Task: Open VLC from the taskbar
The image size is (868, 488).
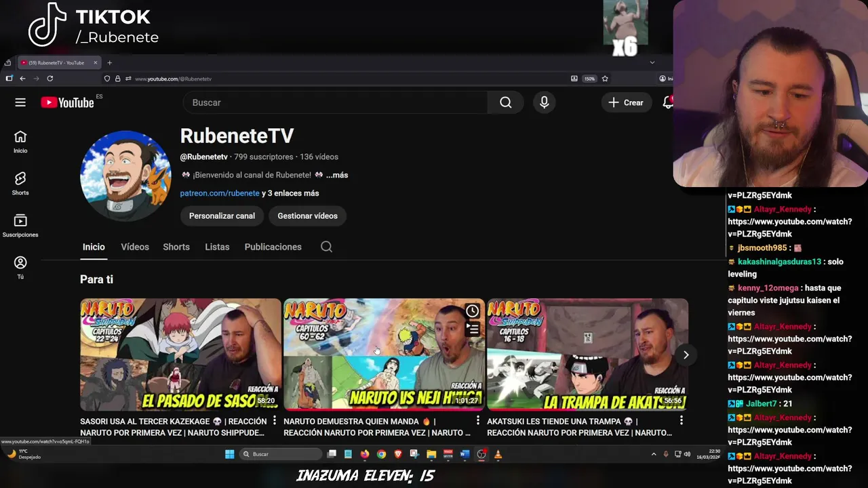Action: point(498,454)
